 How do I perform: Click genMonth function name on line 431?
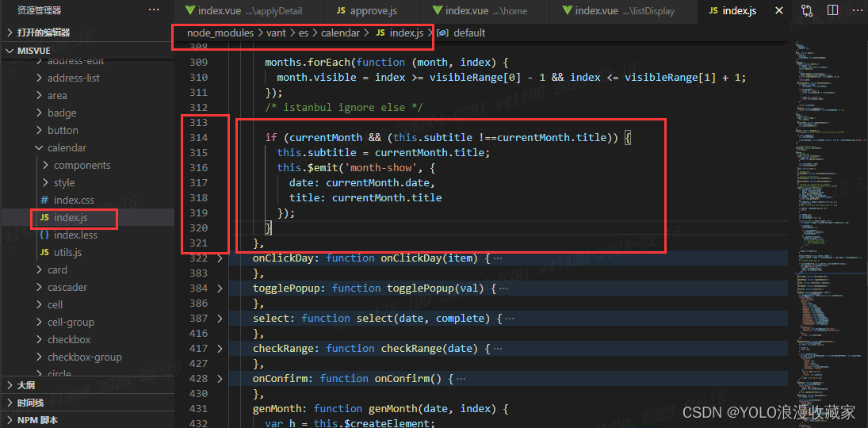click(x=393, y=409)
